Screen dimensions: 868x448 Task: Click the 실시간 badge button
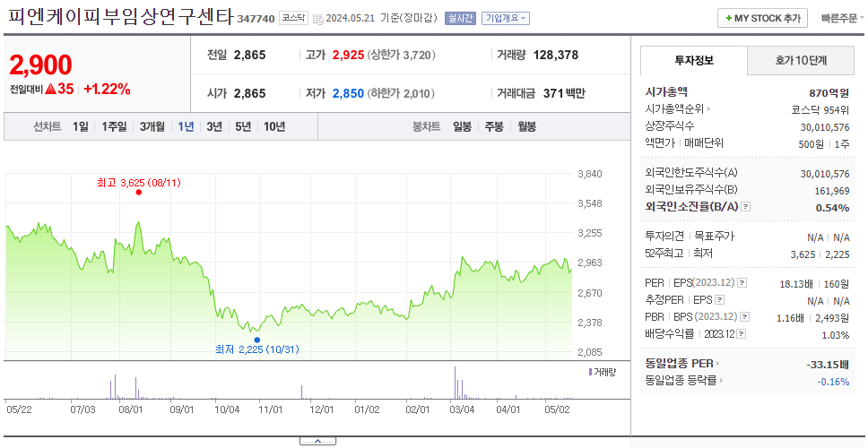click(461, 18)
